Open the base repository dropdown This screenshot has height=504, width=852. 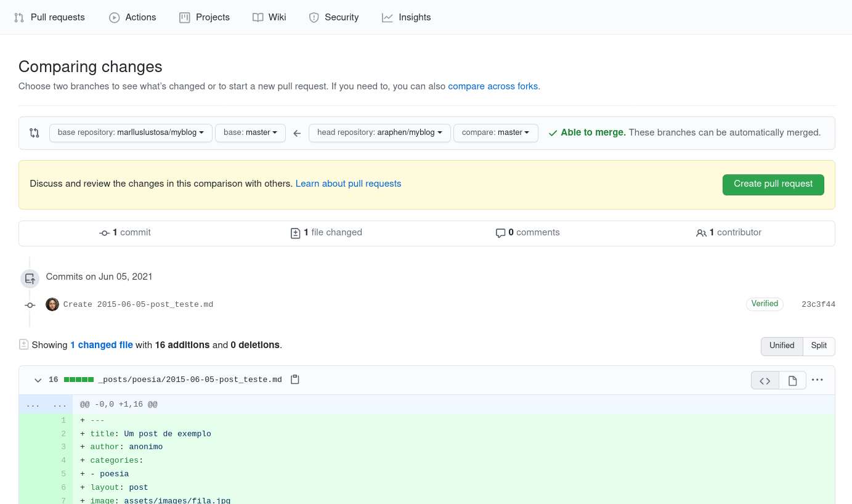coord(131,133)
